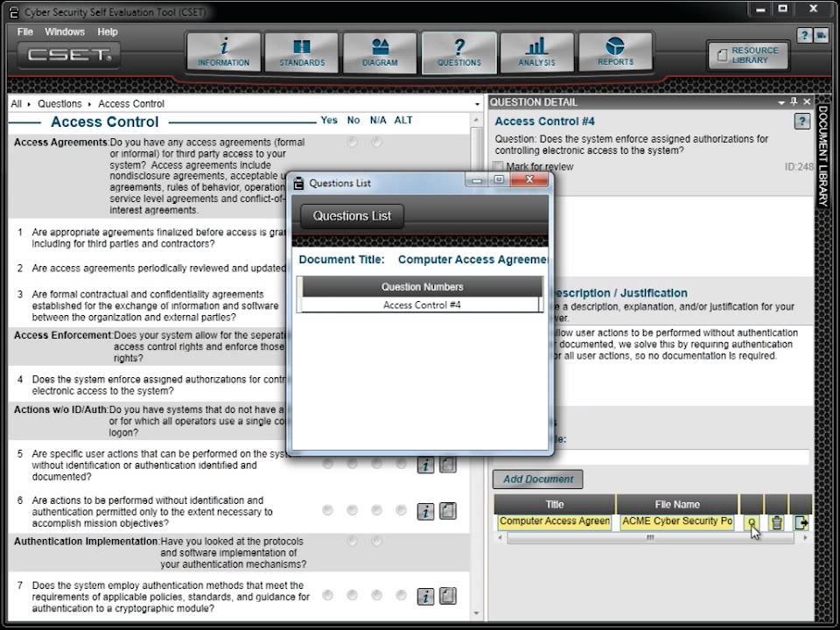Click the info icon for question 7
840x630 pixels.
click(425, 596)
